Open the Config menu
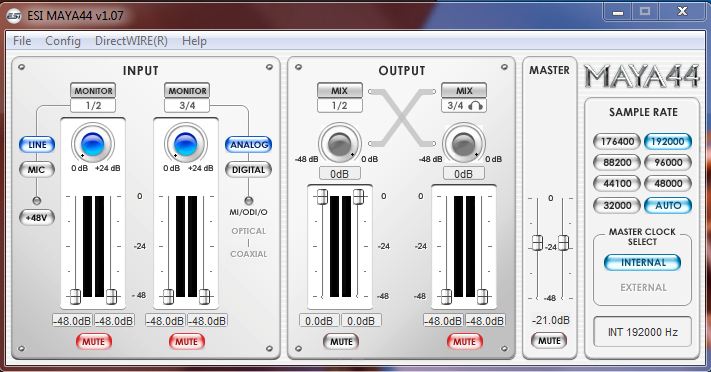Image resolution: width=711 pixels, height=372 pixels. [x=63, y=41]
